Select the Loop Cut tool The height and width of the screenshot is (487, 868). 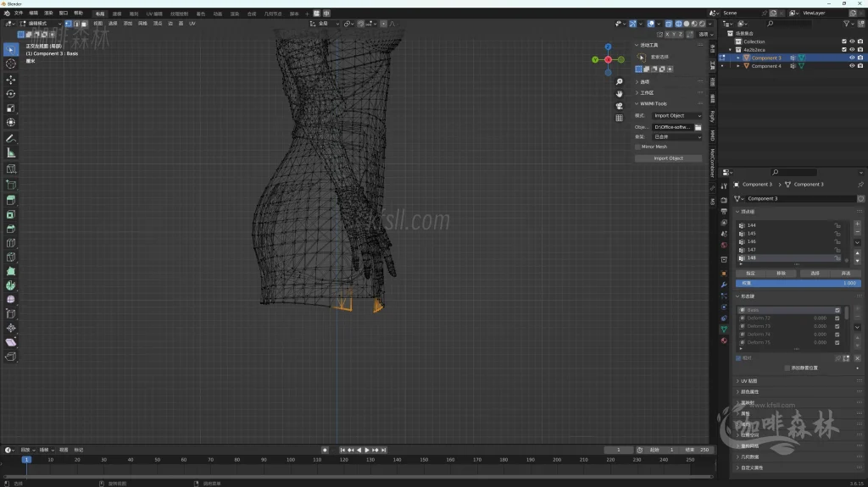click(10, 243)
